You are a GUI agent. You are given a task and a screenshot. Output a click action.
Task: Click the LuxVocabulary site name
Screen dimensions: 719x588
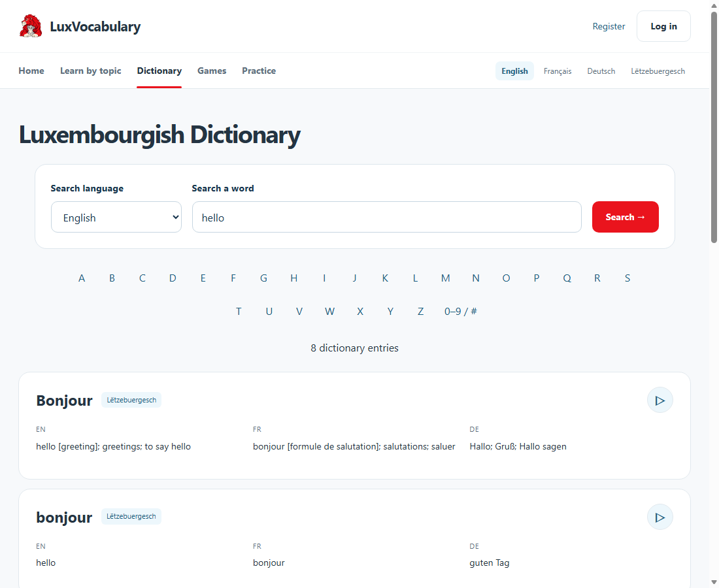click(95, 27)
